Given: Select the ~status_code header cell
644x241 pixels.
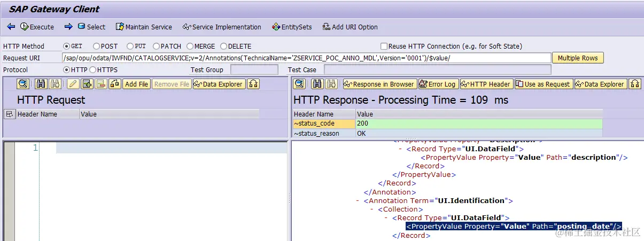Looking at the screenshot, I should (324, 123).
